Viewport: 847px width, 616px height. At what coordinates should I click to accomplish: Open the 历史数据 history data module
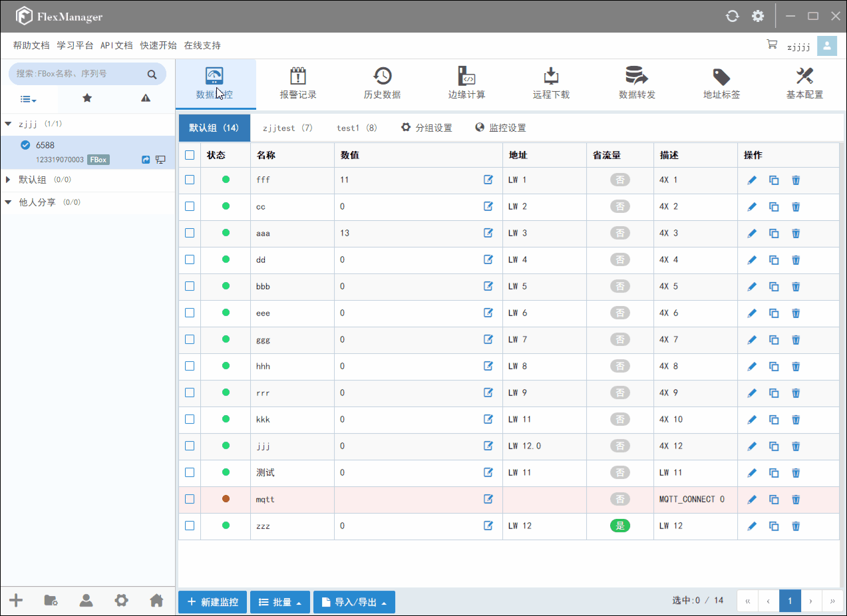382,84
